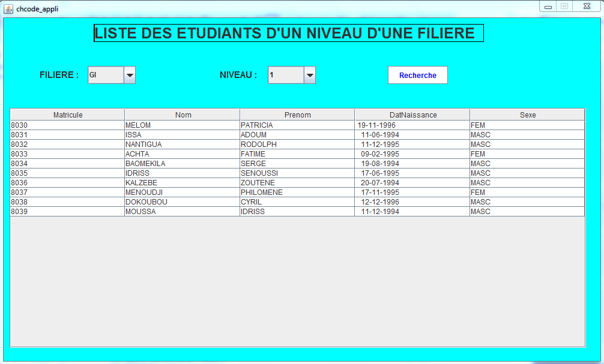604x364 pixels.
Task: Select the name cell KALZEBE
Action: pyautogui.click(x=182, y=183)
